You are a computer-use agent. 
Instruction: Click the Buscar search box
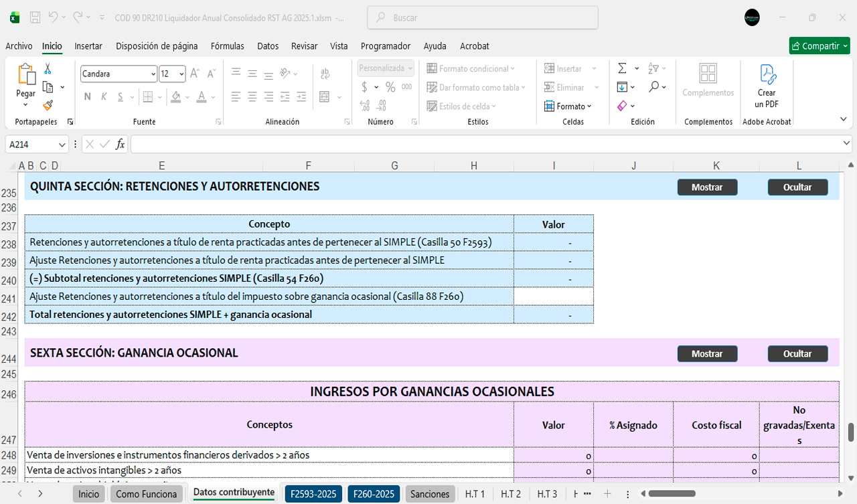pos(455,18)
